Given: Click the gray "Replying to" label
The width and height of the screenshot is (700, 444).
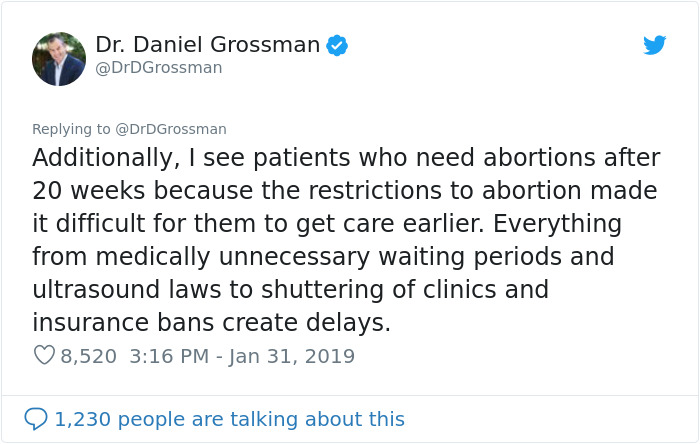Looking at the screenshot, I should (69, 129).
